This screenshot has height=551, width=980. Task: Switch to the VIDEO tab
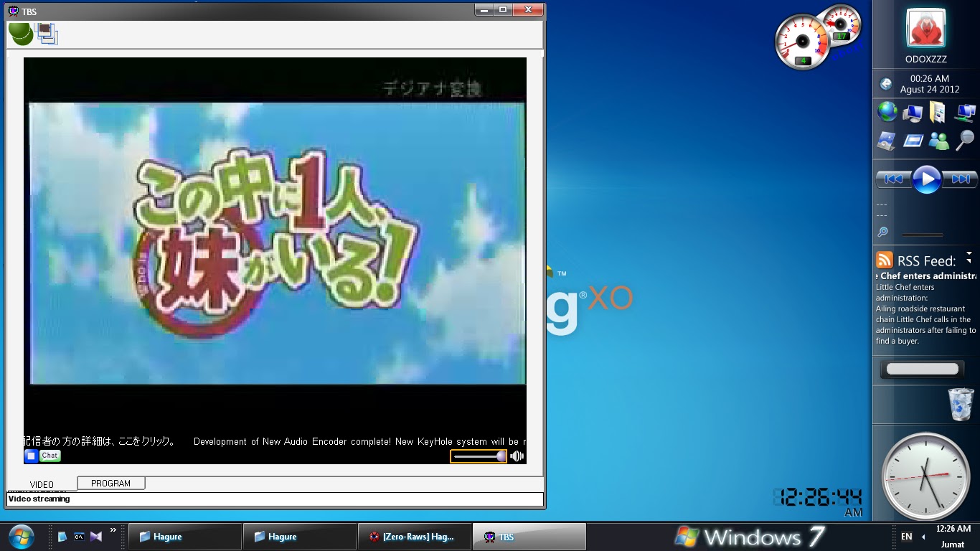[x=42, y=484]
